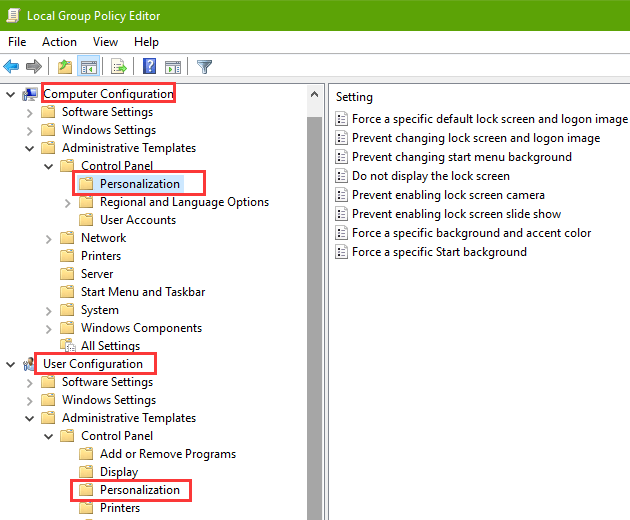Click the Setting column header
630x520 pixels.
354,97
